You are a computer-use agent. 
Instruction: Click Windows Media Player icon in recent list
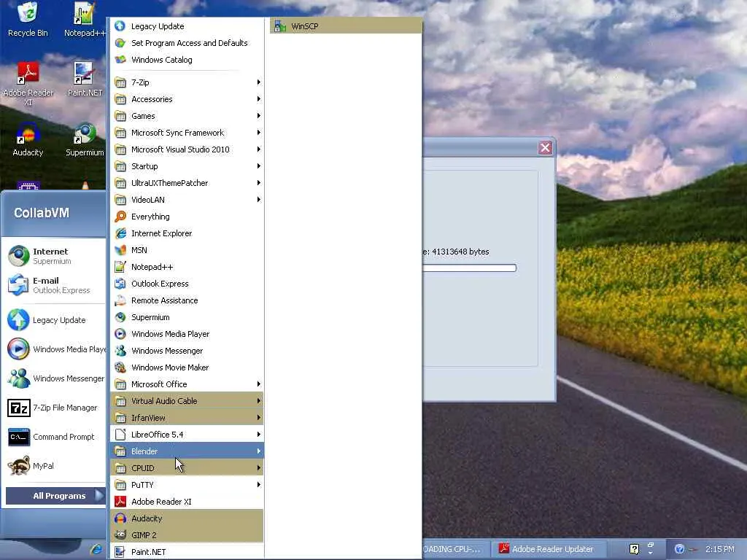click(x=18, y=349)
